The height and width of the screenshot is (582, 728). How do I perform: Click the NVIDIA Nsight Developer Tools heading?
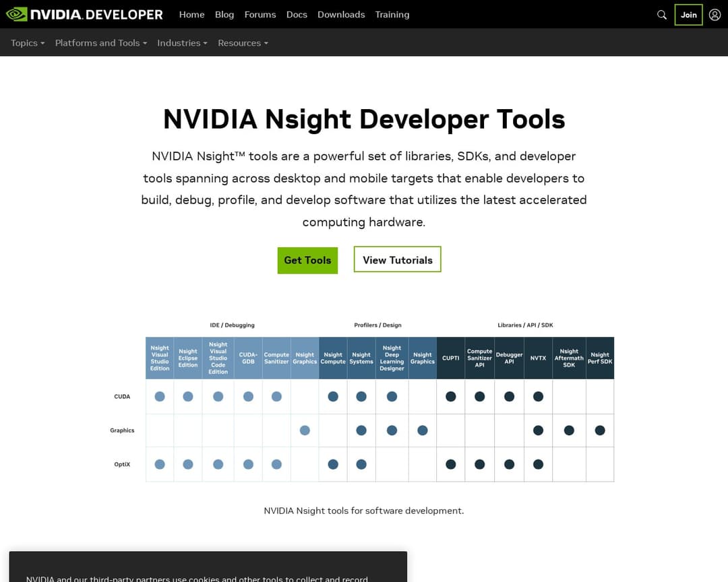[x=364, y=119]
